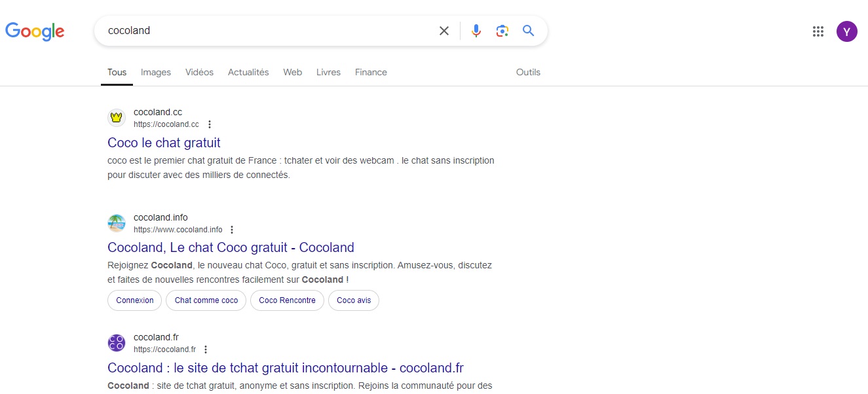The width and height of the screenshot is (868, 394).
Task: Click the cocoland.fr site name
Action: (156, 337)
